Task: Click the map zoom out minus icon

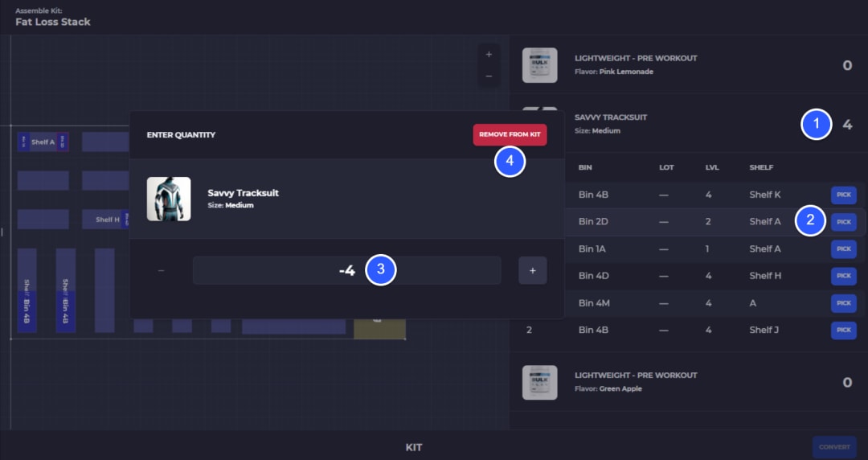Action: click(489, 76)
